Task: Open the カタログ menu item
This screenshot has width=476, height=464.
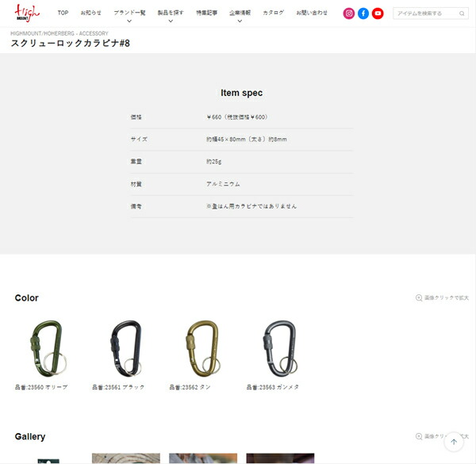Action: click(273, 13)
